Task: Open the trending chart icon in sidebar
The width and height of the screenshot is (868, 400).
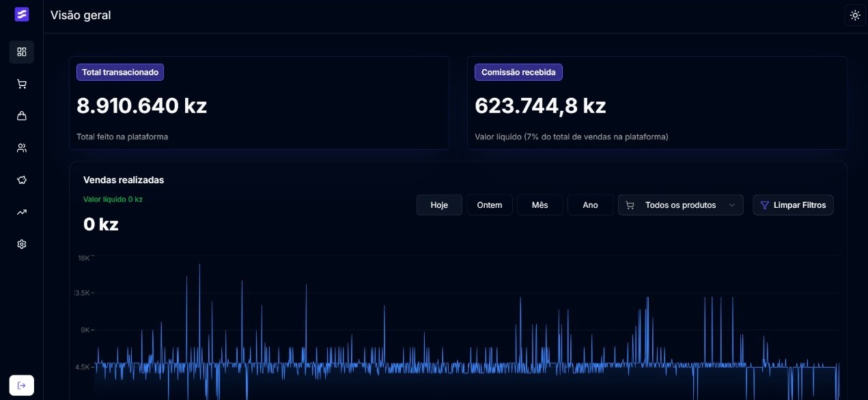Action: click(22, 212)
